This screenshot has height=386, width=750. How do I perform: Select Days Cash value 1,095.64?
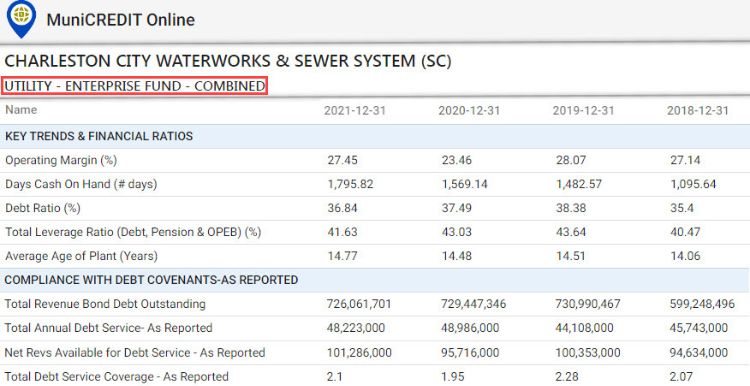(693, 184)
